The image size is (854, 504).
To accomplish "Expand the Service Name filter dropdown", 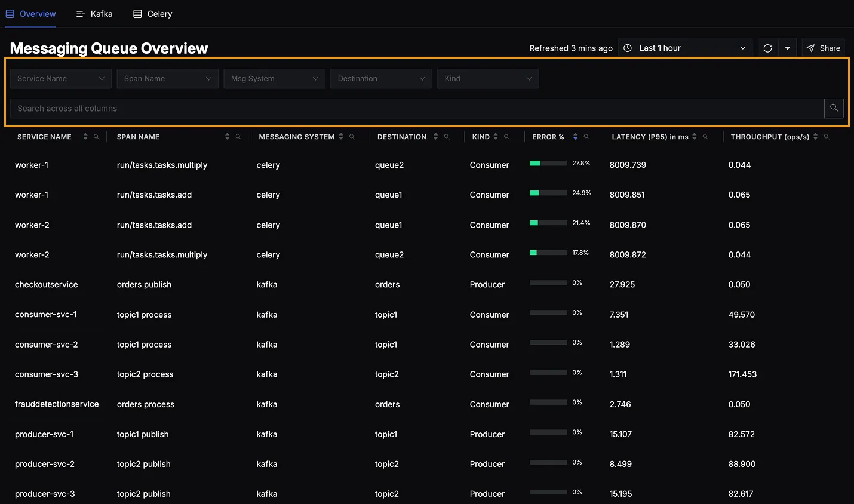I will [61, 78].
